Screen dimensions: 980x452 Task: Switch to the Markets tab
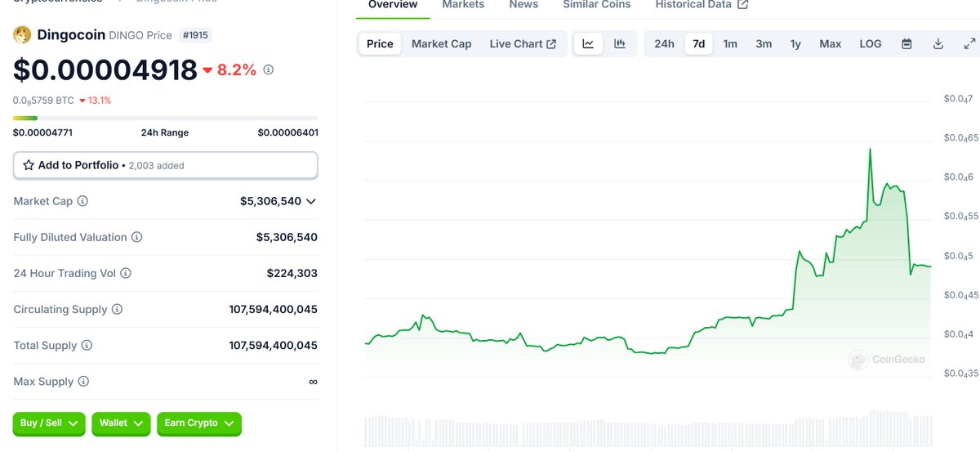tap(463, 5)
